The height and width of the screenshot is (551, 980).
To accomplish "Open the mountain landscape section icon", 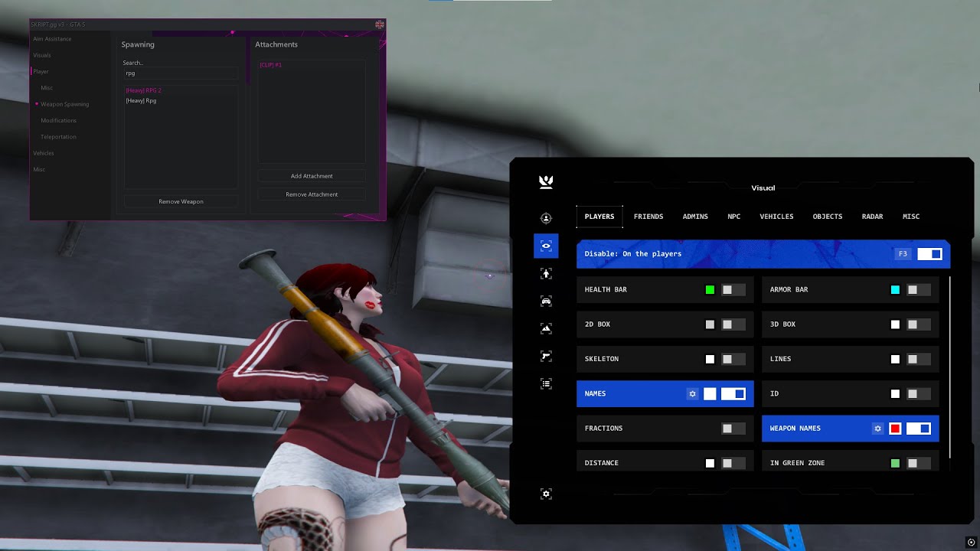I will (x=546, y=328).
